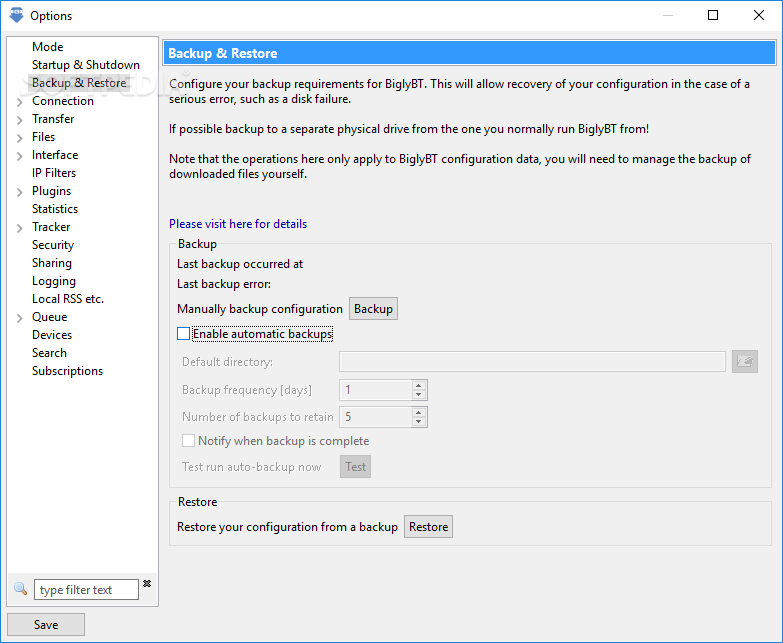Open the IP Filters options page
Viewport: 783px width, 643px height.
(54, 173)
